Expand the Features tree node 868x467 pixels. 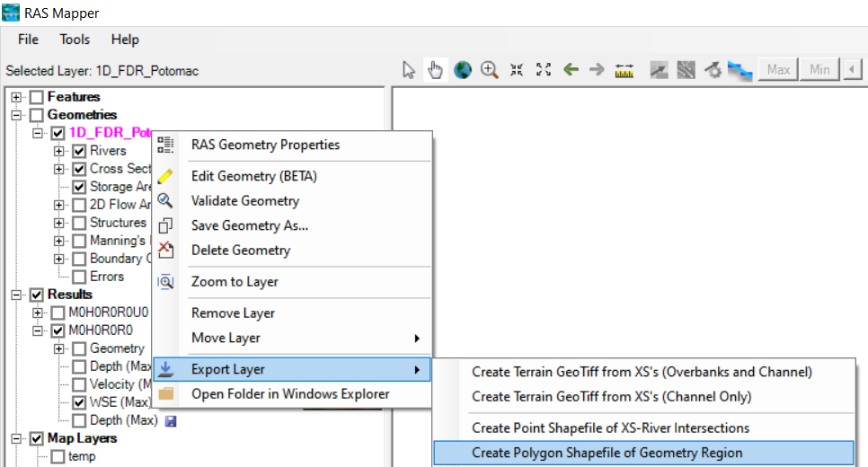[16, 97]
